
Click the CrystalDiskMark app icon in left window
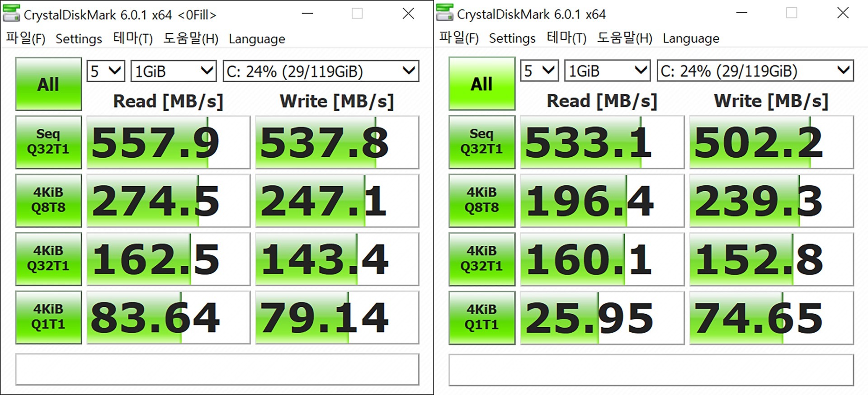point(11,14)
